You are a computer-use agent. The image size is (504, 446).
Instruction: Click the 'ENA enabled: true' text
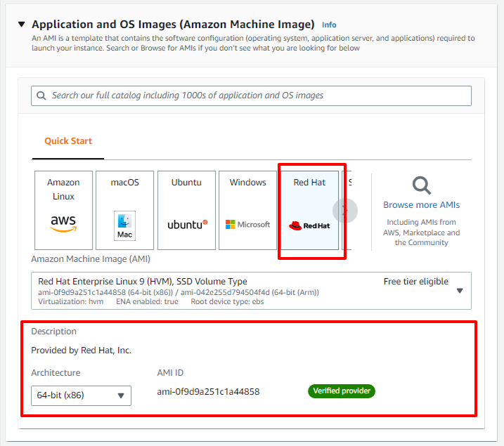pyautogui.click(x=147, y=301)
